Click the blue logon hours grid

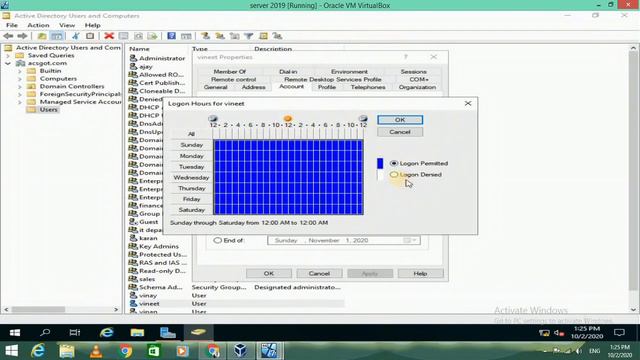point(288,177)
